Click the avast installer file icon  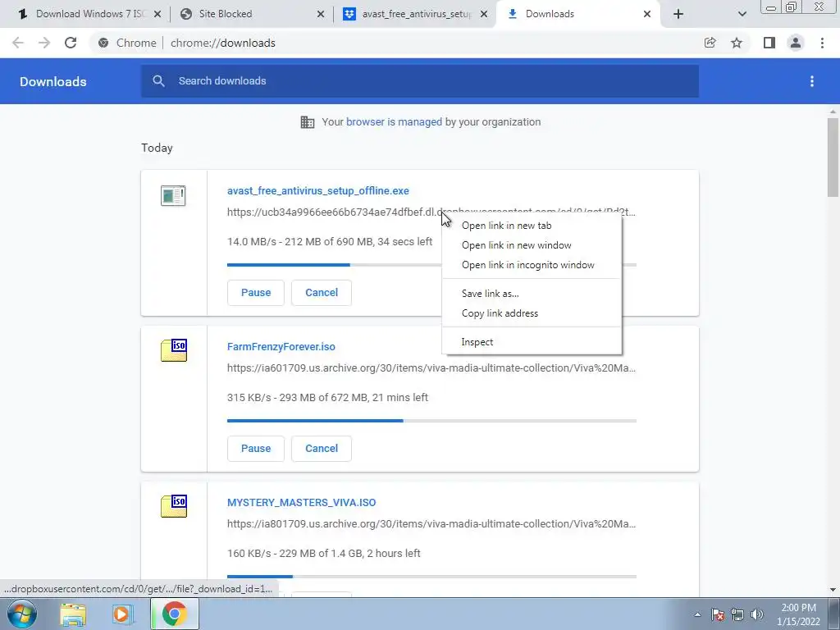[173, 195]
